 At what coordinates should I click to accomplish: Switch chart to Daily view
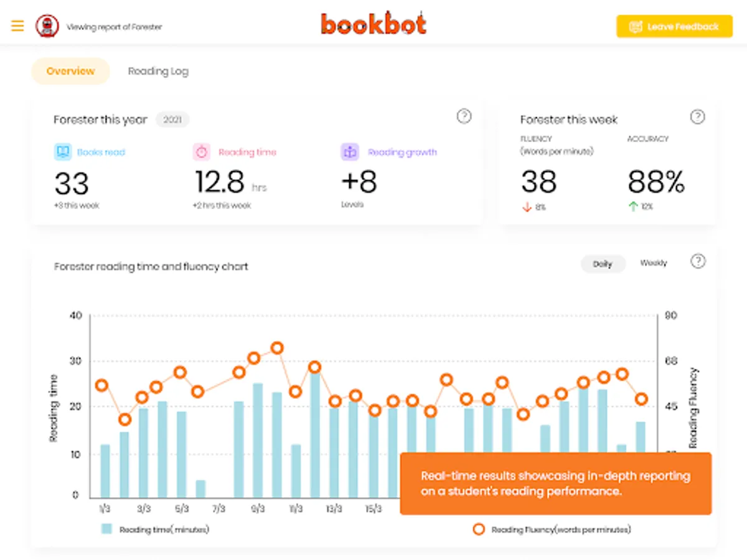[x=602, y=264]
